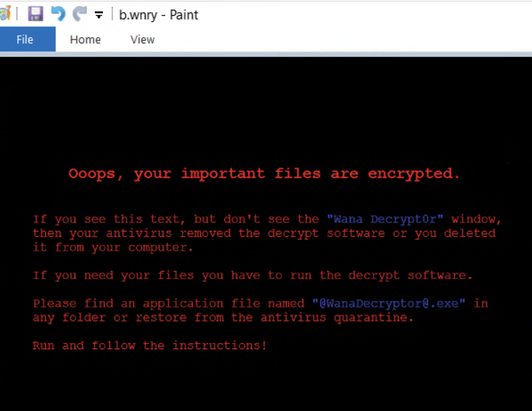The image size is (532, 411).
Task: Click the Save floppy disk icon
Action: [x=36, y=14]
